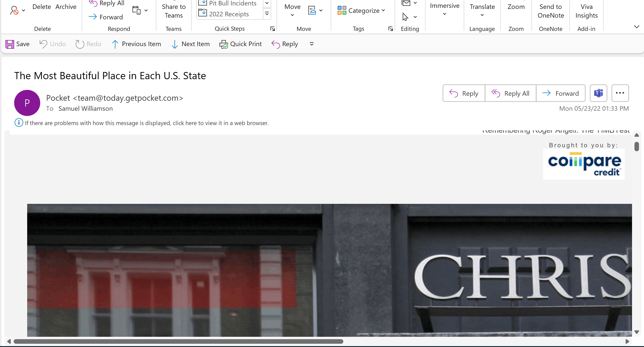
Task: Open Viva Insights add-in
Action: point(586,11)
